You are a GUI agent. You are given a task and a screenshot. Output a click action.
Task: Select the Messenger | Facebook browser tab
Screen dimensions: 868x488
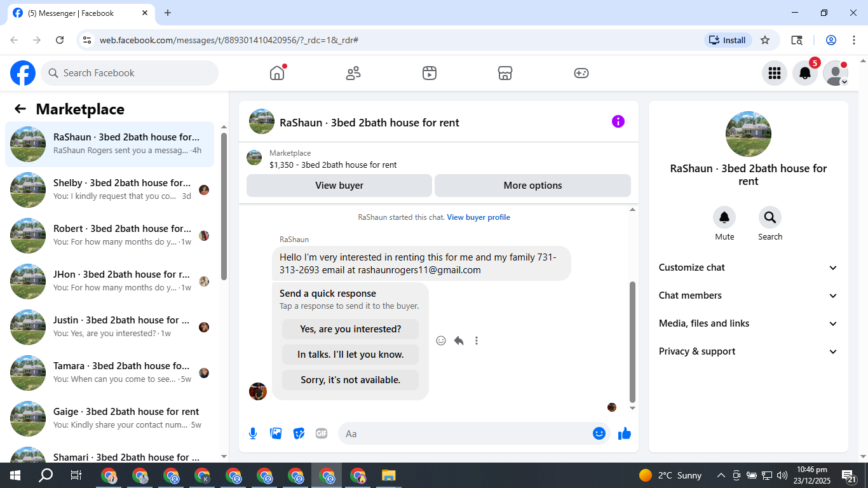pyautogui.click(x=81, y=13)
